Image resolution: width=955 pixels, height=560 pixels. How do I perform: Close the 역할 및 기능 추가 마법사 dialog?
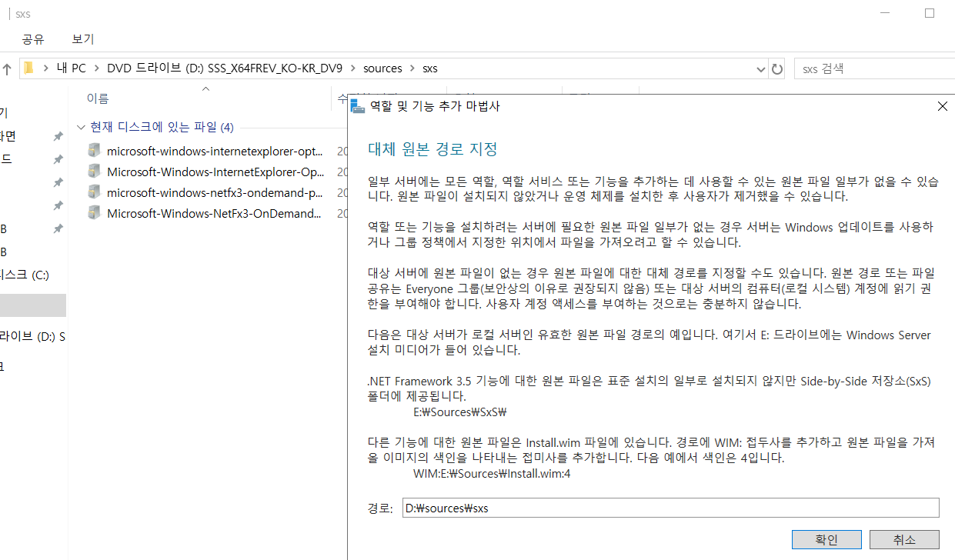(942, 106)
